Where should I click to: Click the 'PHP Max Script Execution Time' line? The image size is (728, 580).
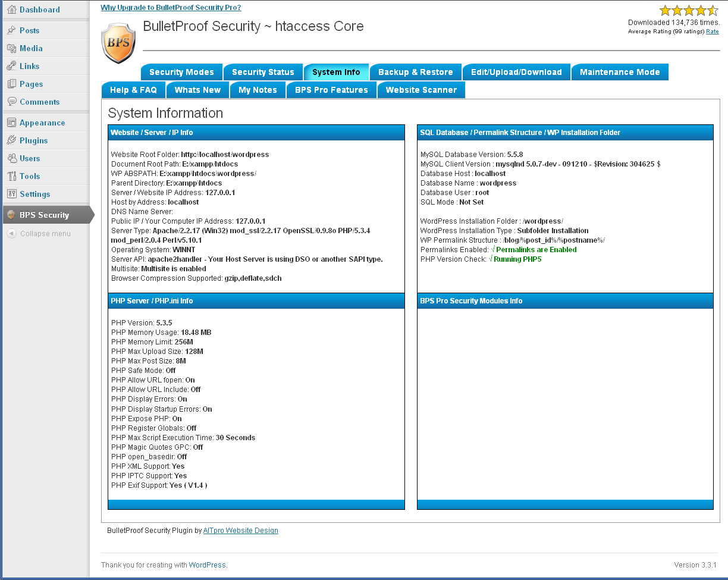183,438
